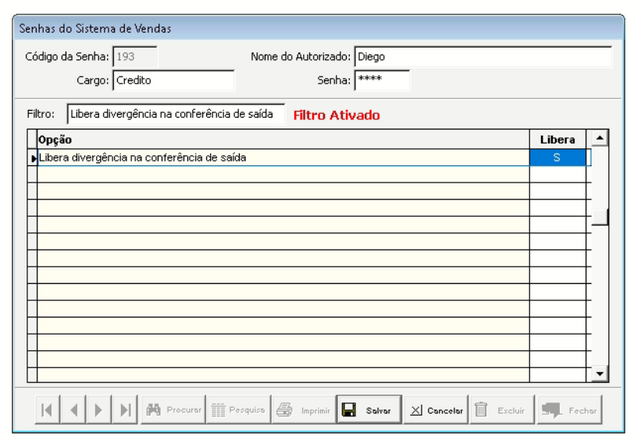This screenshot has height=443, width=634.
Task: Click the Excluir trash button
Action: [x=502, y=410]
